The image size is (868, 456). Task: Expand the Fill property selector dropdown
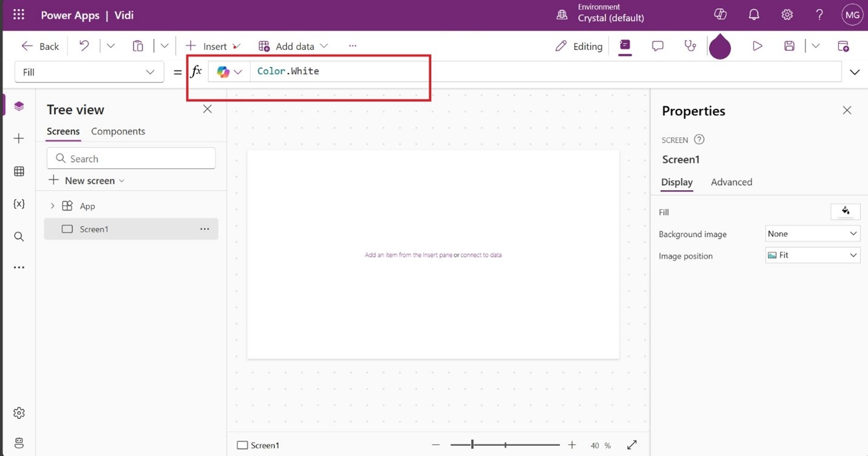click(x=89, y=72)
